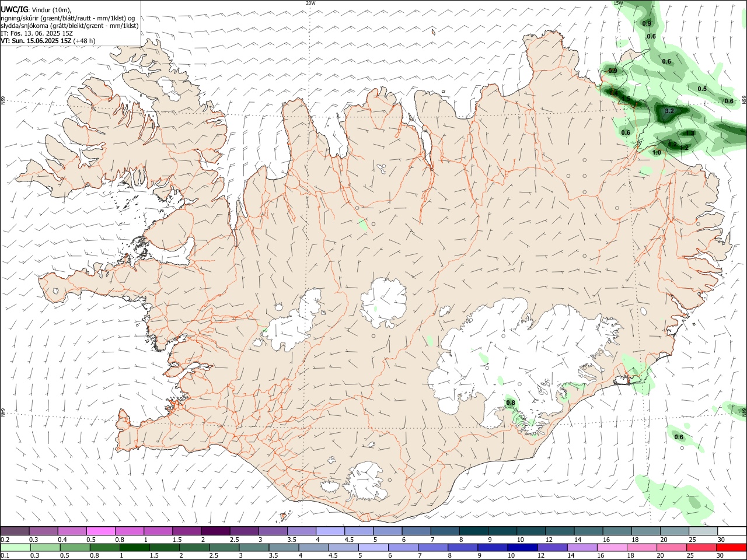Viewport: 747px width, 560px height.
Task: Click the violet 14 swatch, lower scale
Action: pyautogui.click(x=582, y=548)
